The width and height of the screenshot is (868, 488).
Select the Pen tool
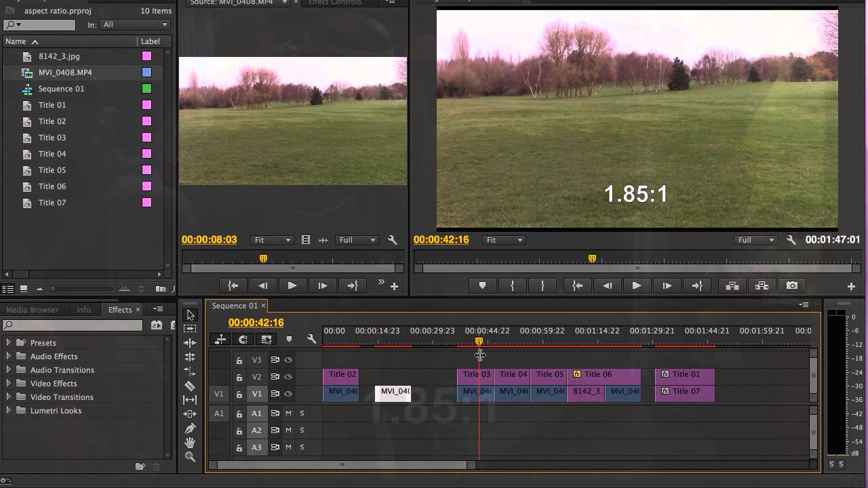(x=190, y=428)
